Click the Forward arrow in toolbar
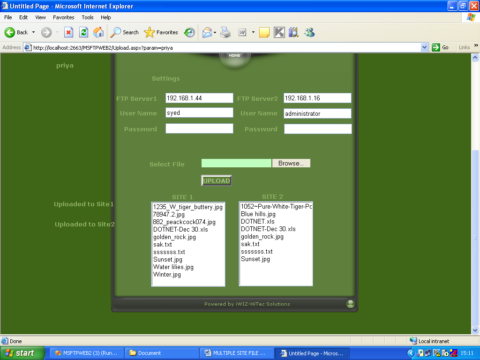The height and width of the screenshot is (360, 480). (46, 32)
